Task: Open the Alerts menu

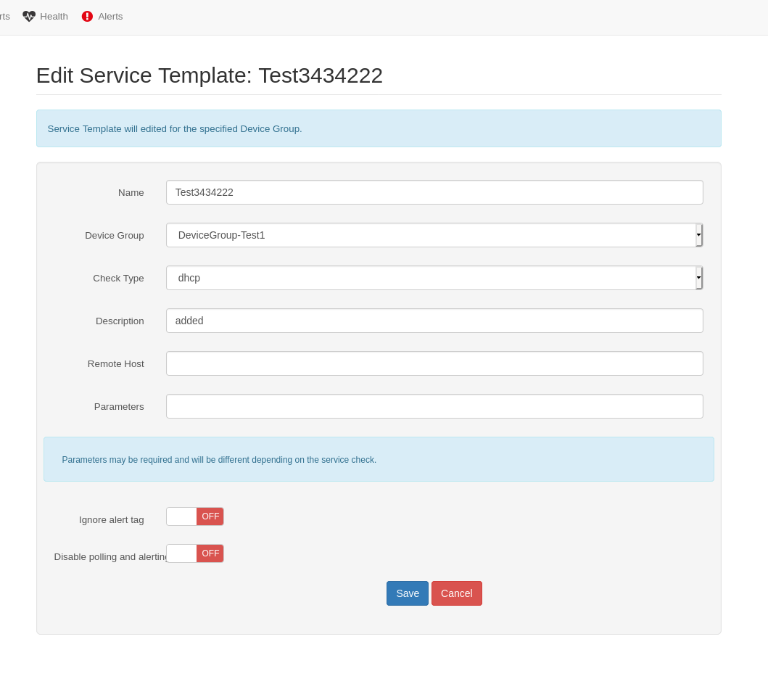Action: [x=102, y=16]
